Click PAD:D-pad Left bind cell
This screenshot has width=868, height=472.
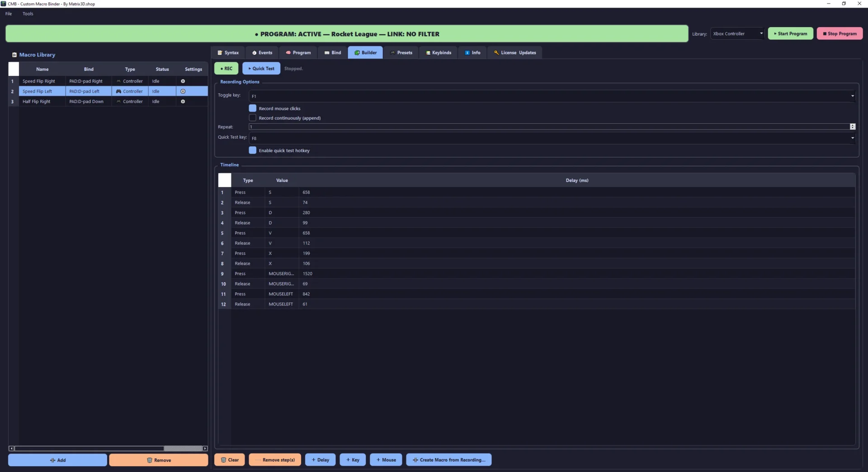click(x=89, y=91)
